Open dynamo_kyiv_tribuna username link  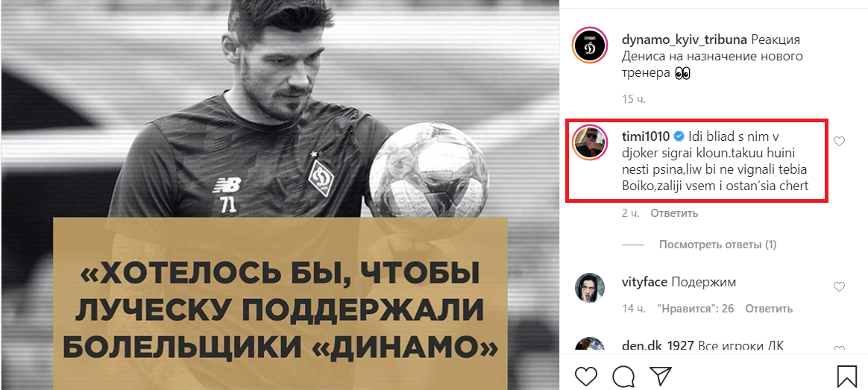click(x=684, y=40)
